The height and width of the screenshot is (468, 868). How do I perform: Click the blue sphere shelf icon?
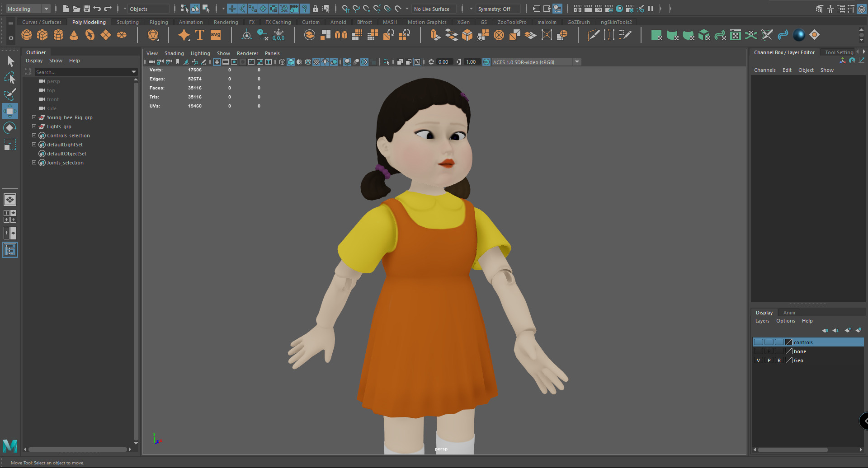coord(799,35)
